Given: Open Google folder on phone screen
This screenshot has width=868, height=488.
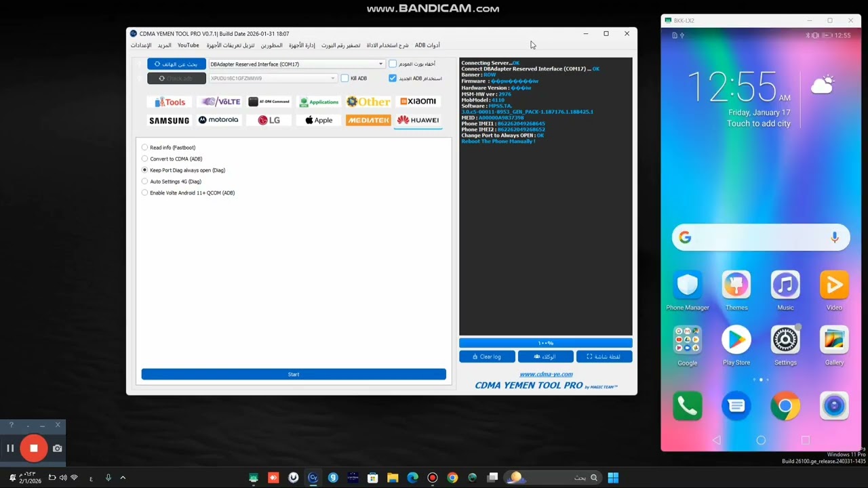Looking at the screenshot, I should coord(688,346).
